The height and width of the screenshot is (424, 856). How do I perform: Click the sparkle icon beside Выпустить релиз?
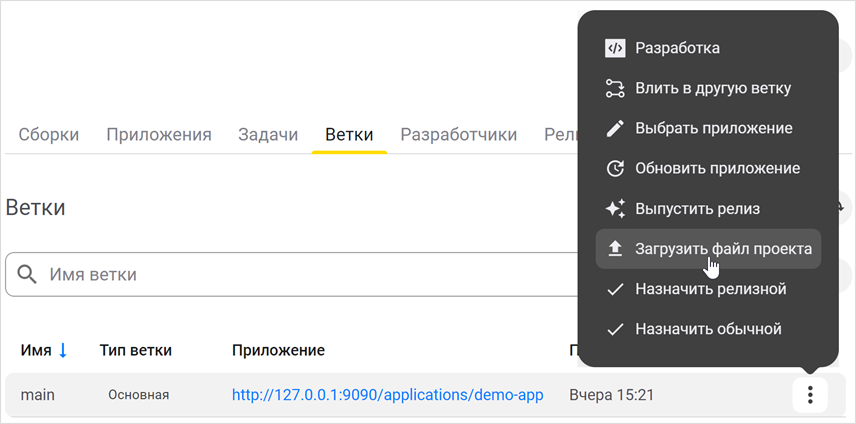tap(615, 208)
